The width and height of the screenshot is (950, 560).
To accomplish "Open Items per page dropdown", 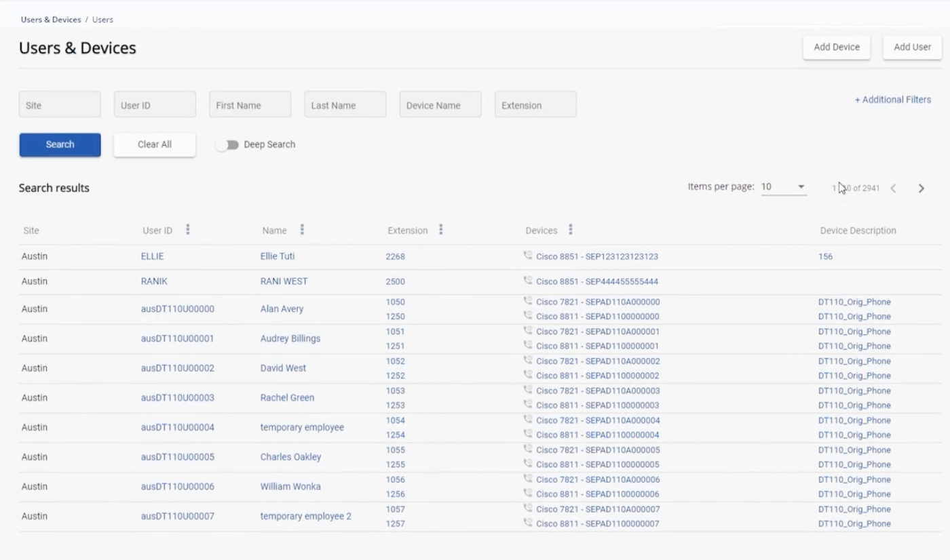I will [x=784, y=187].
